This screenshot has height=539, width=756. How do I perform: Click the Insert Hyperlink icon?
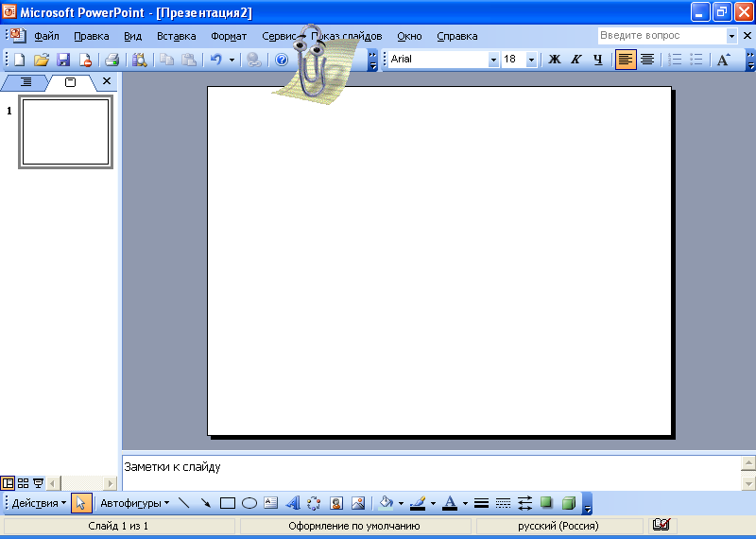tap(253, 60)
